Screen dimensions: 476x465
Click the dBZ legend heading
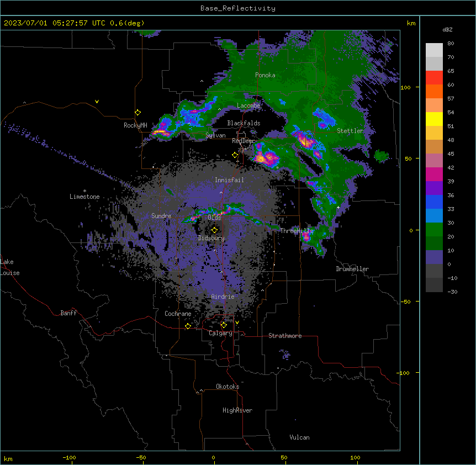point(447,30)
